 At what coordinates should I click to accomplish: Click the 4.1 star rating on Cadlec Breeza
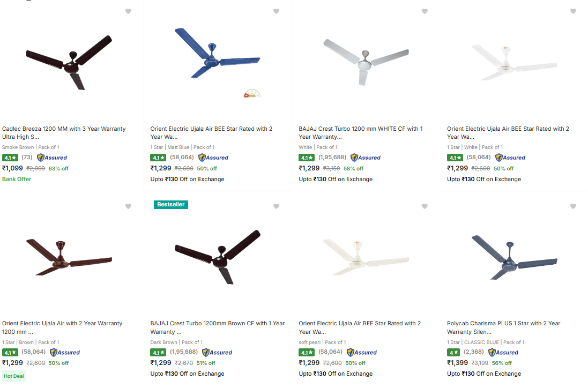pyautogui.click(x=10, y=158)
